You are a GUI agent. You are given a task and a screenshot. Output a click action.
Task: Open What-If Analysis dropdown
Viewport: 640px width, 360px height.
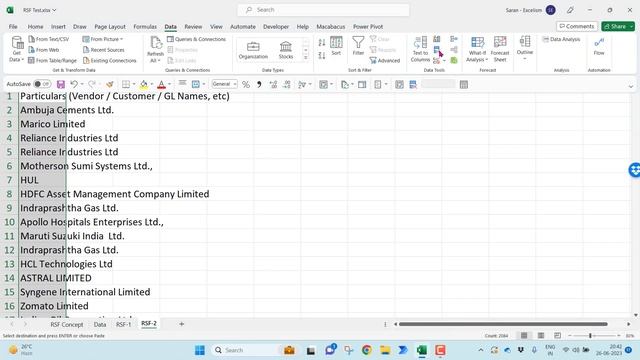coord(477,49)
